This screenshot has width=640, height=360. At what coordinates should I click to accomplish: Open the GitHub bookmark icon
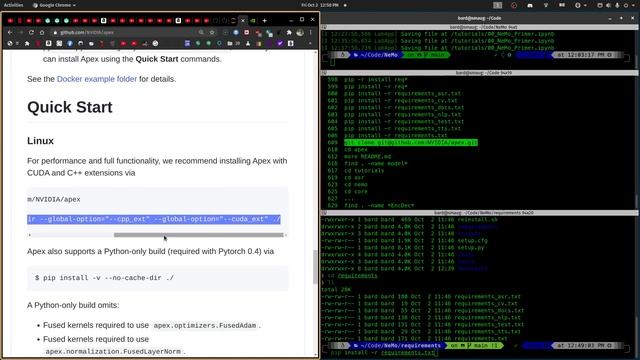click(x=80, y=43)
